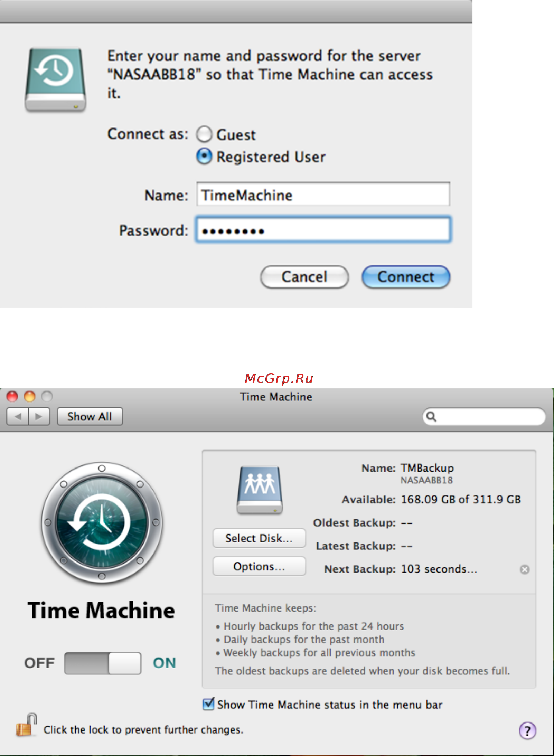Open Time Machine help
The height and width of the screenshot is (756, 554).
[x=527, y=730]
